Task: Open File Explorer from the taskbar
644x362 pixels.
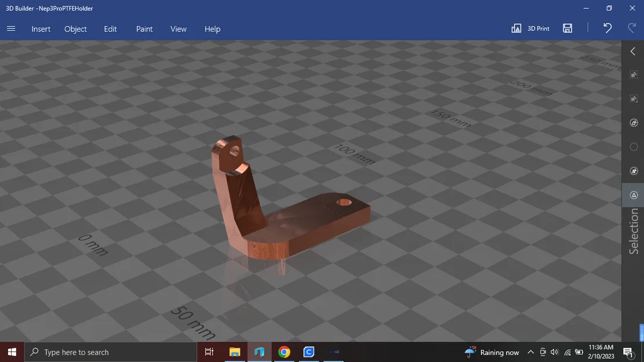Action: [235, 352]
